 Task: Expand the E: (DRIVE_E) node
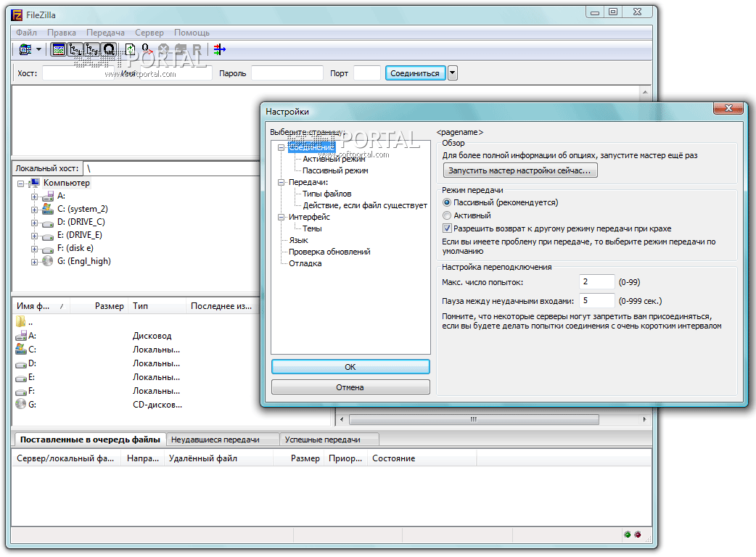(34, 236)
